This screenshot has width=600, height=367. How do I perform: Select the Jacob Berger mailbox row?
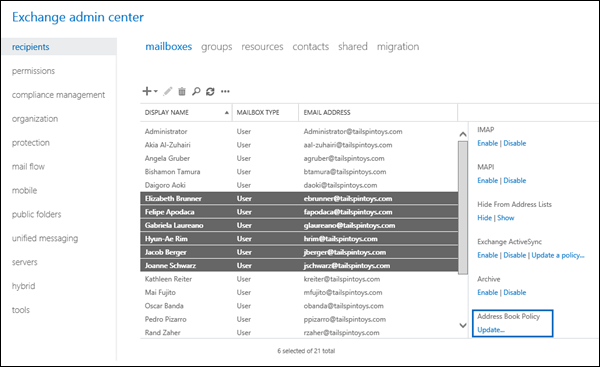click(299, 252)
